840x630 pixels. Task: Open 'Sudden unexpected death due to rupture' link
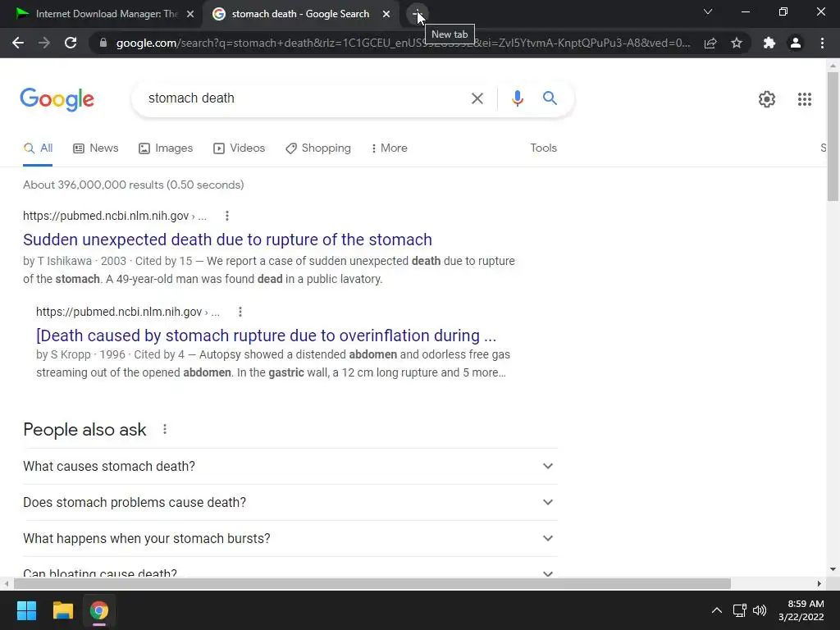click(x=227, y=240)
